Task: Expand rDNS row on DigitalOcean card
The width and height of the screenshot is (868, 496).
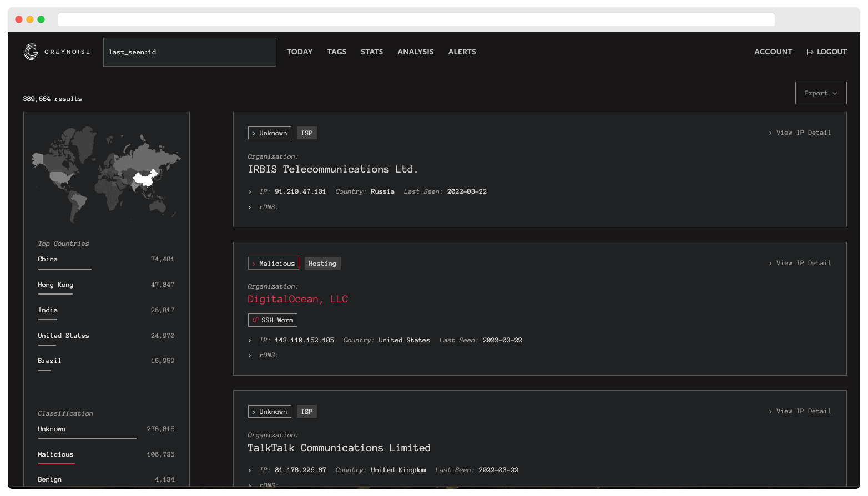Action: pos(250,356)
